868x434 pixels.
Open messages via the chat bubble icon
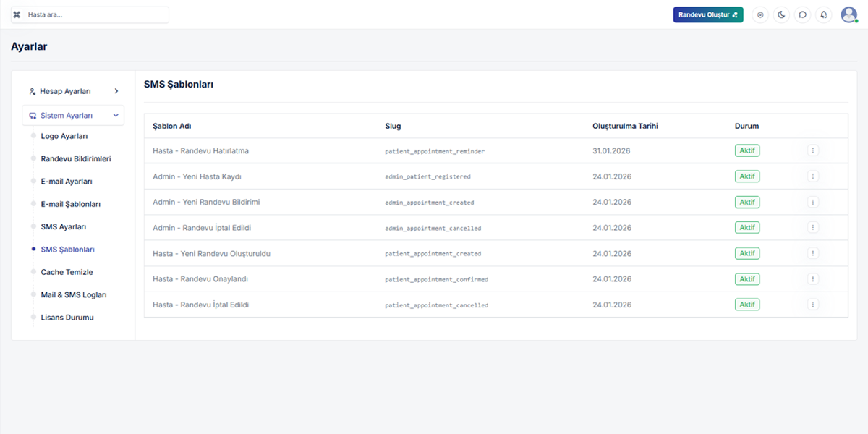point(802,14)
